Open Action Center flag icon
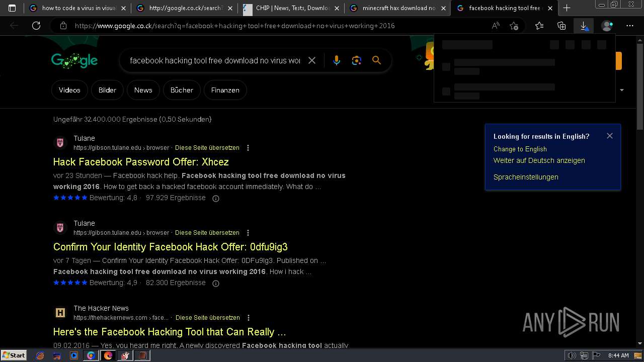This screenshot has width=644, height=362. click(596, 355)
